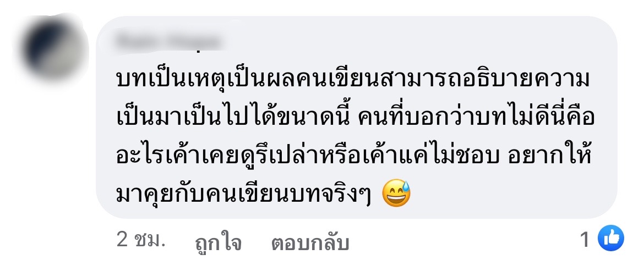Image resolution: width=644 pixels, height=260 pixels.
Task: Click the blue thumbs-up reaction icon
Action: coord(611,238)
